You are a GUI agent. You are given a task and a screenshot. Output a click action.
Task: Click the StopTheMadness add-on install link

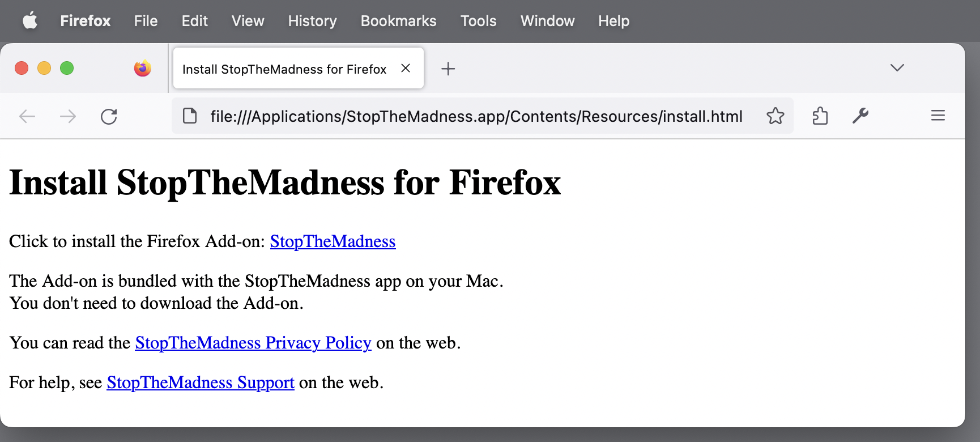click(x=333, y=241)
